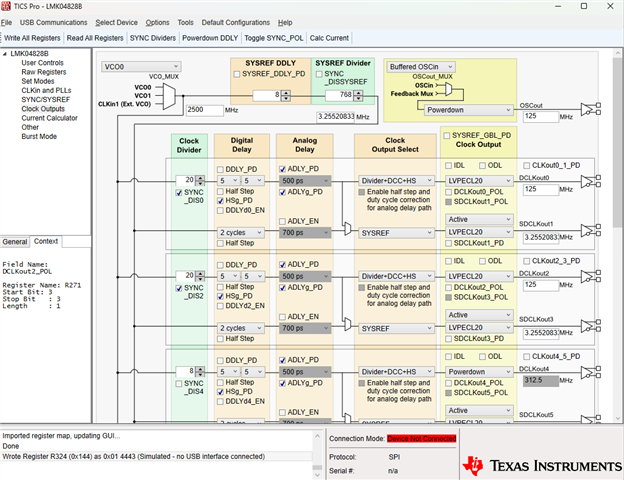624x480 pixels.
Task: Click the Powerdown DDLY button
Action: pyautogui.click(x=210, y=38)
